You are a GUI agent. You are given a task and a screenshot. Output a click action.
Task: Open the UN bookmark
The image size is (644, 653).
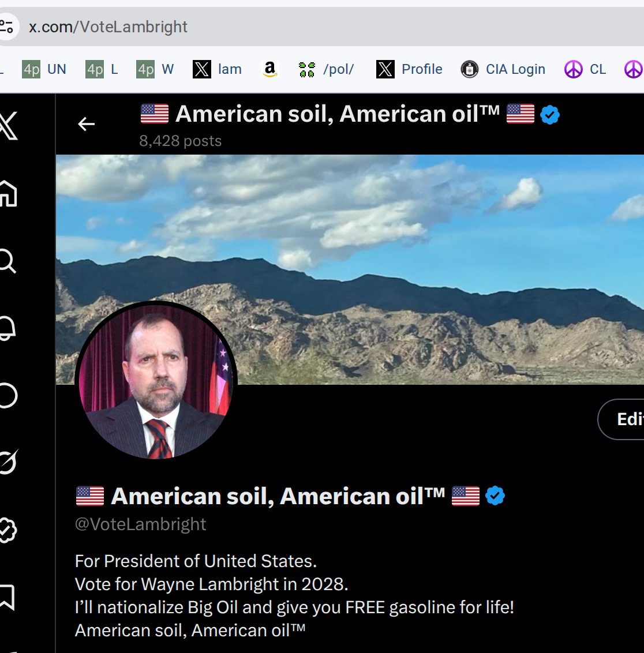(44, 69)
